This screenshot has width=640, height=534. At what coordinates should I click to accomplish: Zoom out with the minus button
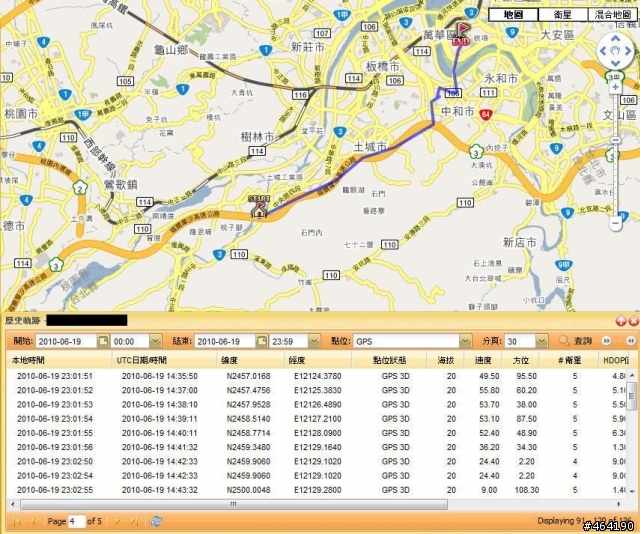coord(616,222)
